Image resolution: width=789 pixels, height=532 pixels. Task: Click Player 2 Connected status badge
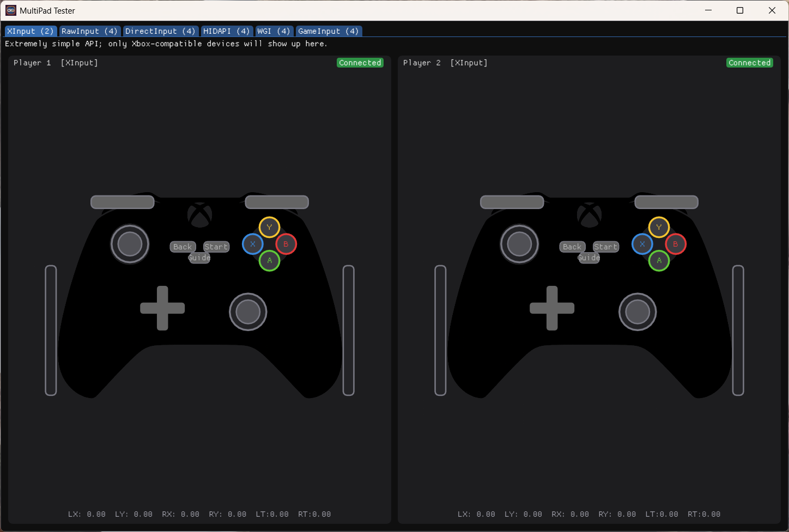coord(750,63)
